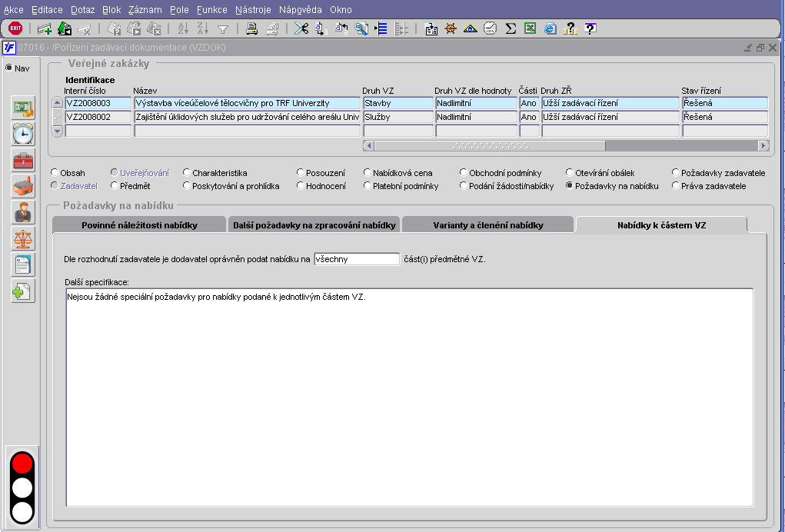Click the insert record icon with green plus
This screenshot has height=532, width=785.
coord(45,29)
